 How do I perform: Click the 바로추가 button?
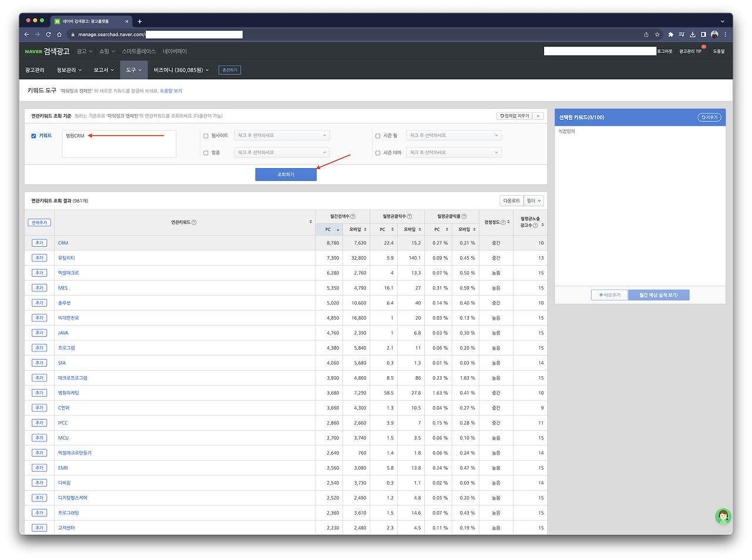[x=609, y=295]
